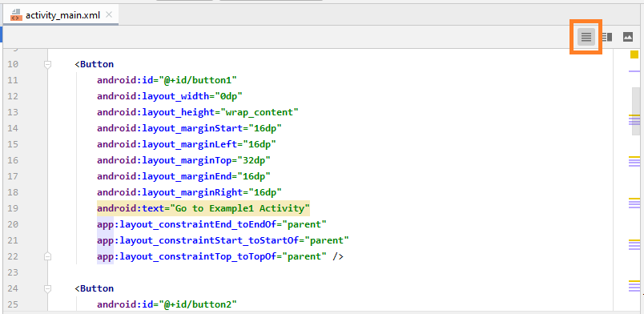Collapse first Button tag fold at line 10
Viewport: 644px width, 314px height.
[47, 65]
